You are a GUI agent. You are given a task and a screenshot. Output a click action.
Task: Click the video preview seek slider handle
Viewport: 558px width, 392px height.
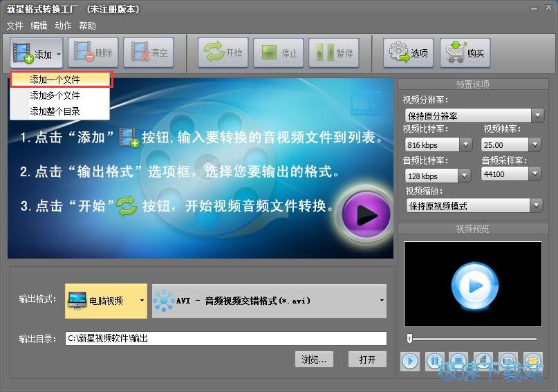coord(409,338)
